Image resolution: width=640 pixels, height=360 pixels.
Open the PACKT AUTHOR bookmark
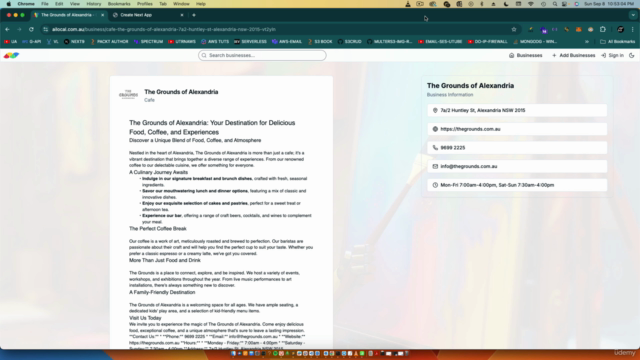[109, 42]
